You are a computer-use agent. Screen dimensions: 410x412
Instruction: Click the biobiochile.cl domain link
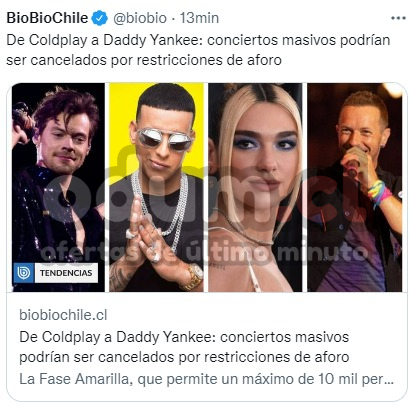coord(63,315)
